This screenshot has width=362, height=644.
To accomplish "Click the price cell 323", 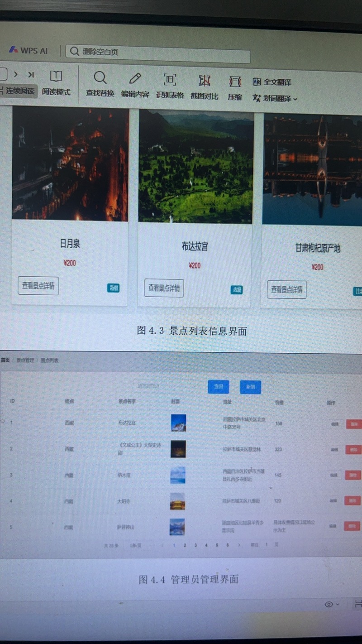I will click(278, 449).
